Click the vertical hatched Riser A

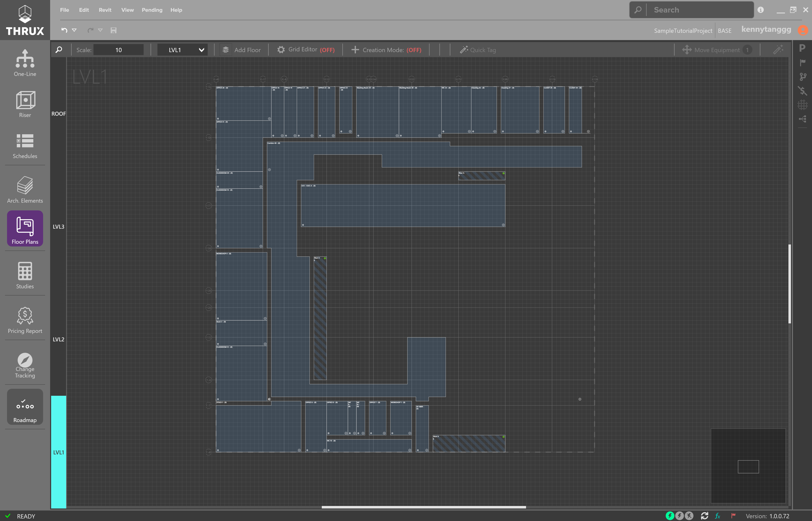point(320,318)
